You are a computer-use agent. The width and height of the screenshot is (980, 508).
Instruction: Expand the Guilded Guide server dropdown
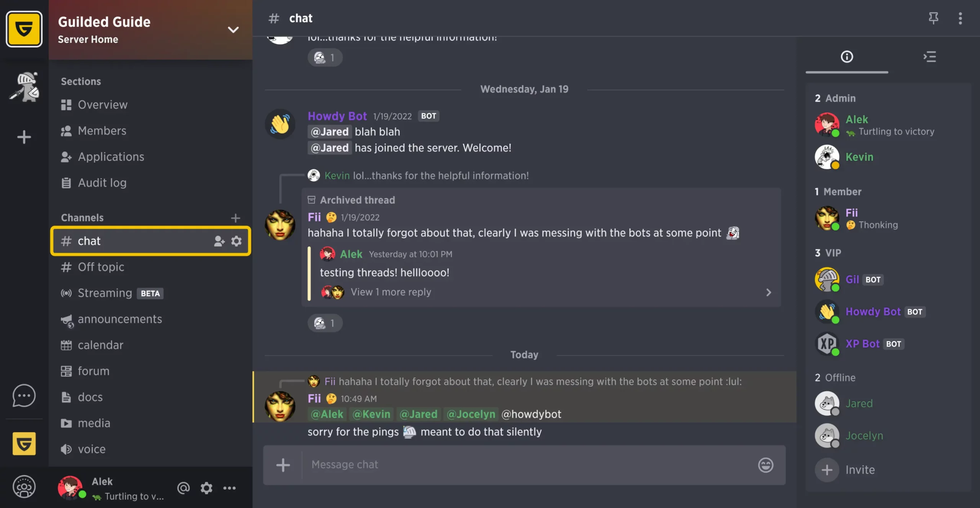[x=233, y=30]
